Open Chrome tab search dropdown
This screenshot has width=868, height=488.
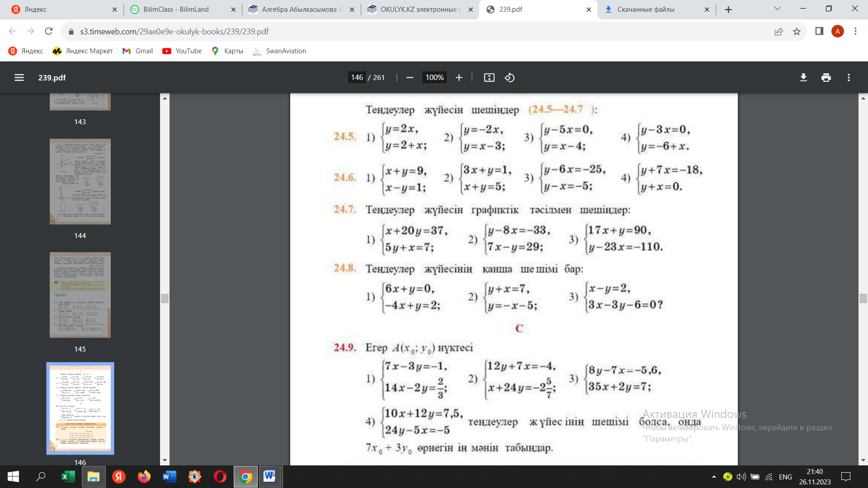777,9
